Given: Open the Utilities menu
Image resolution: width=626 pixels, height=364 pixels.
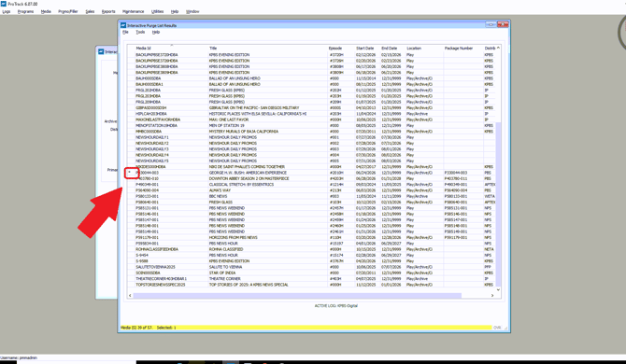Looking at the screenshot, I should click(x=157, y=11).
